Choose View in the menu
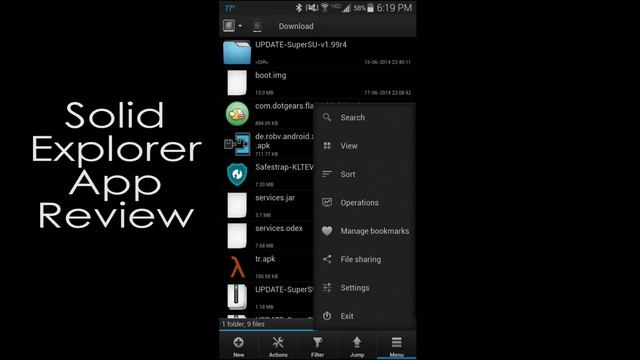This screenshot has width=640, height=360. click(349, 146)
